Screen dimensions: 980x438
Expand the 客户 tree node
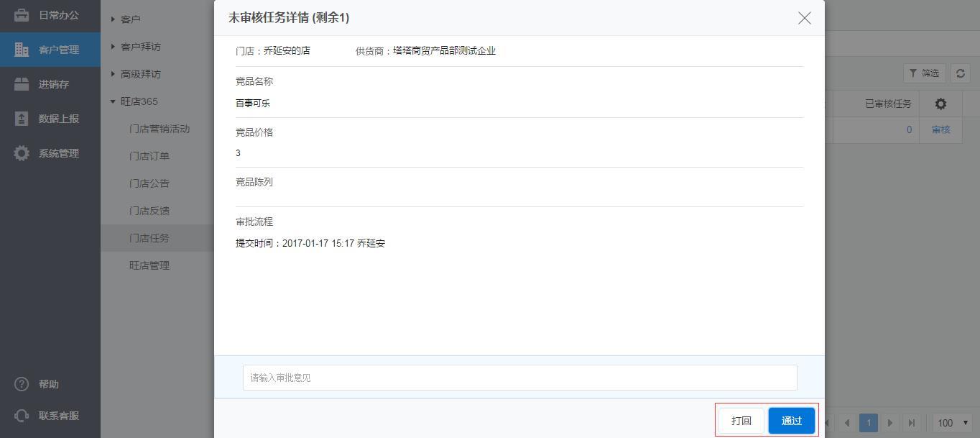pyautogui.click(x=113, y=19)
